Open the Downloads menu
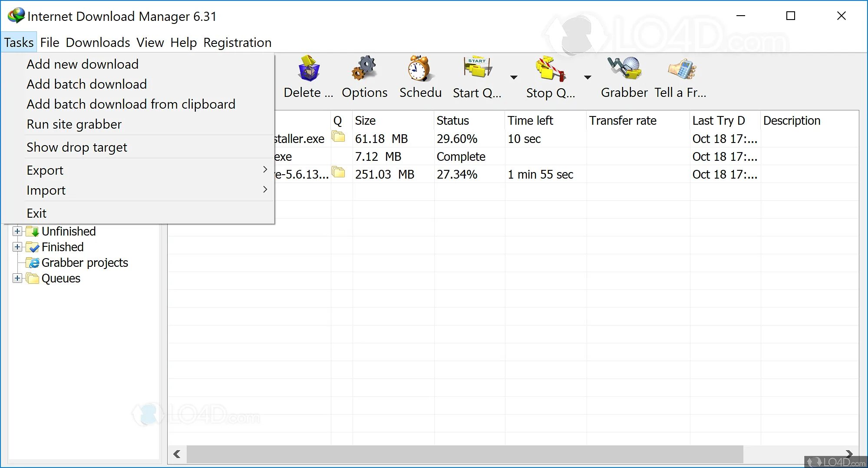Image resolution: width=868 pixels, height=468 pixels. [98, 42]
